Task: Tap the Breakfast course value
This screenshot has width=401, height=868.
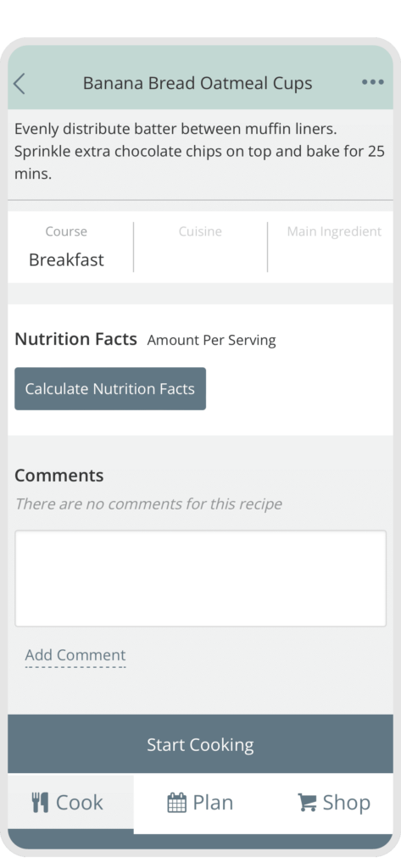Action: (x=66, y=259)
